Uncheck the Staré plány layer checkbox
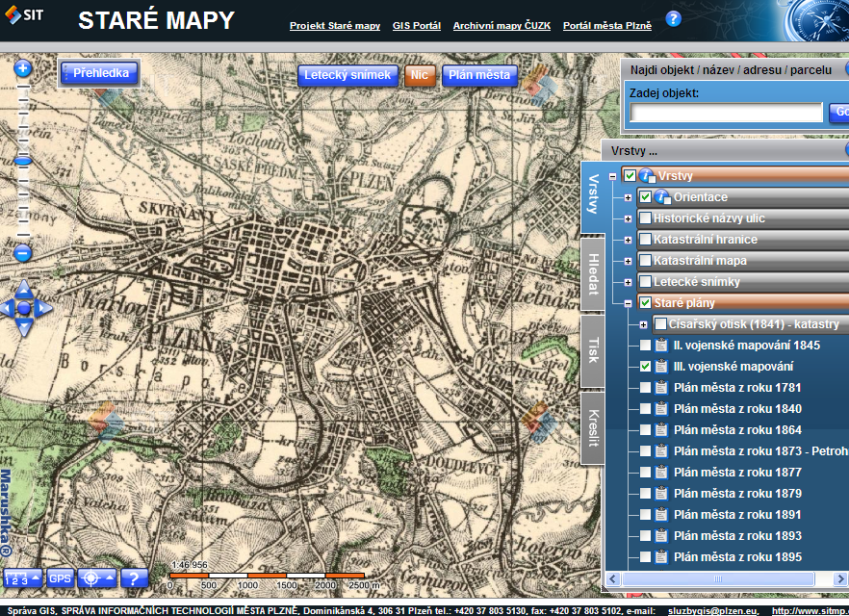 pos(645,302)
